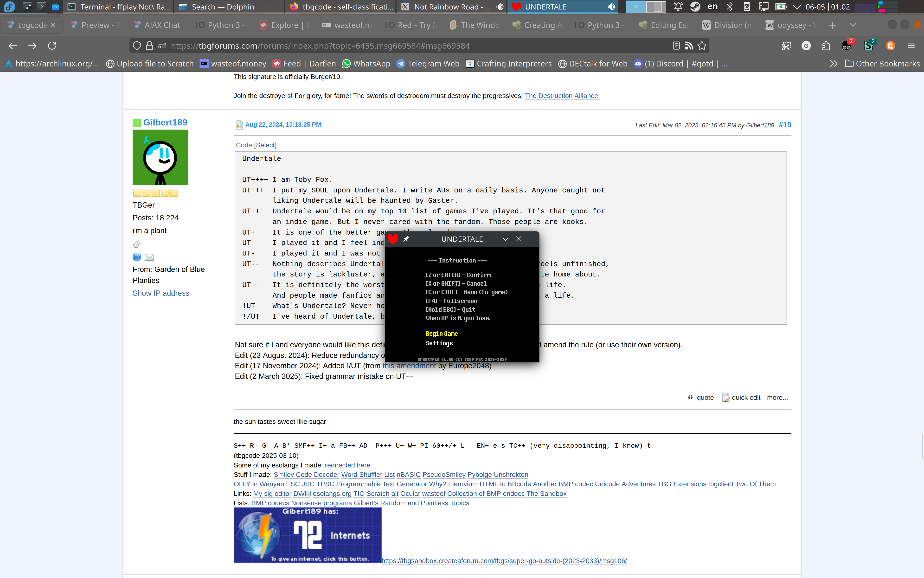Open a new browser tab with plus
The width and height of the screenshot is (924, 578).
833,25
